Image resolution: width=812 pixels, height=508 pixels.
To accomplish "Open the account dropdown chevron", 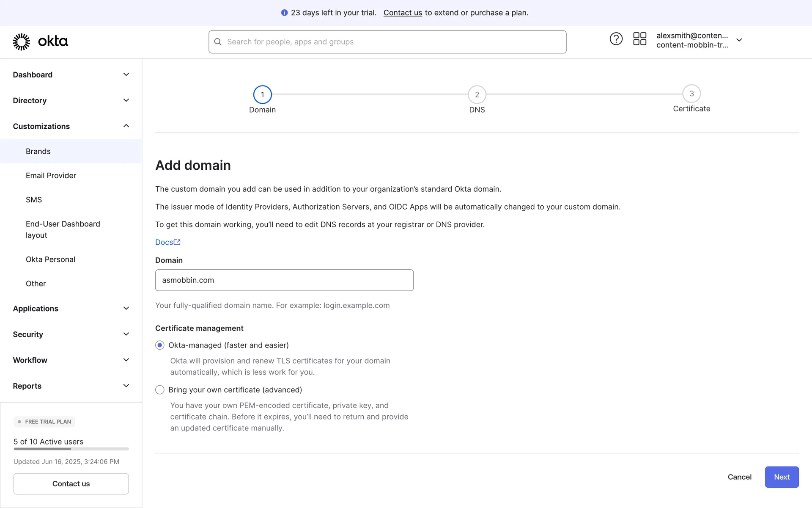I will pos(739,40).
